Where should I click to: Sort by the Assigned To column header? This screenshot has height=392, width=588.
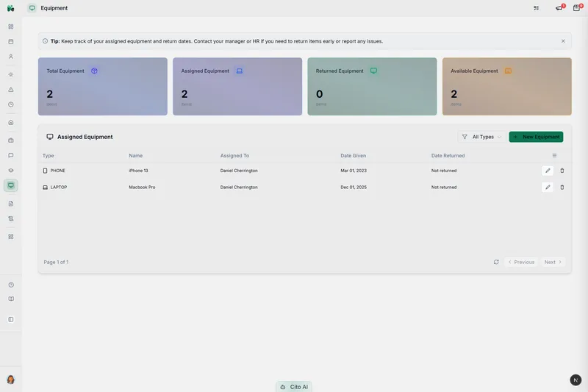(x=234, y=156)
